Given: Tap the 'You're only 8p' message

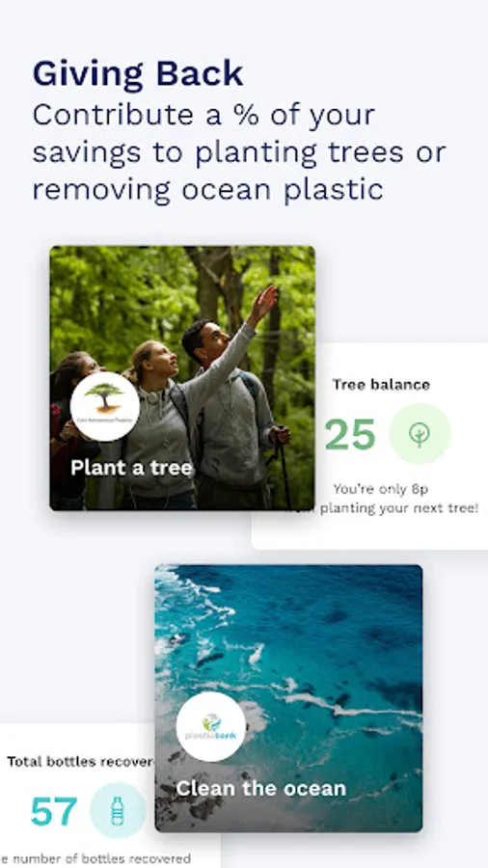Looking at the screenshot, I should (381, 489).
